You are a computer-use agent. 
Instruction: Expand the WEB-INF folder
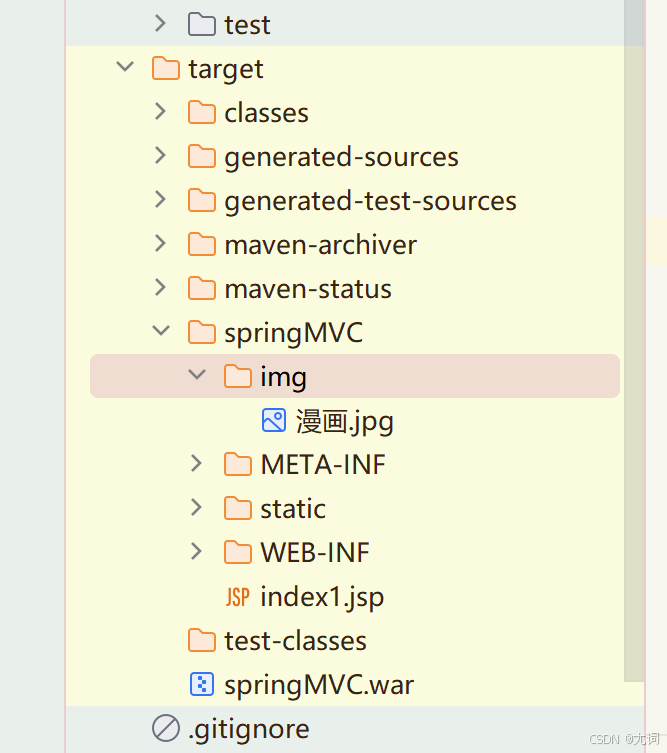pos(196,551)
